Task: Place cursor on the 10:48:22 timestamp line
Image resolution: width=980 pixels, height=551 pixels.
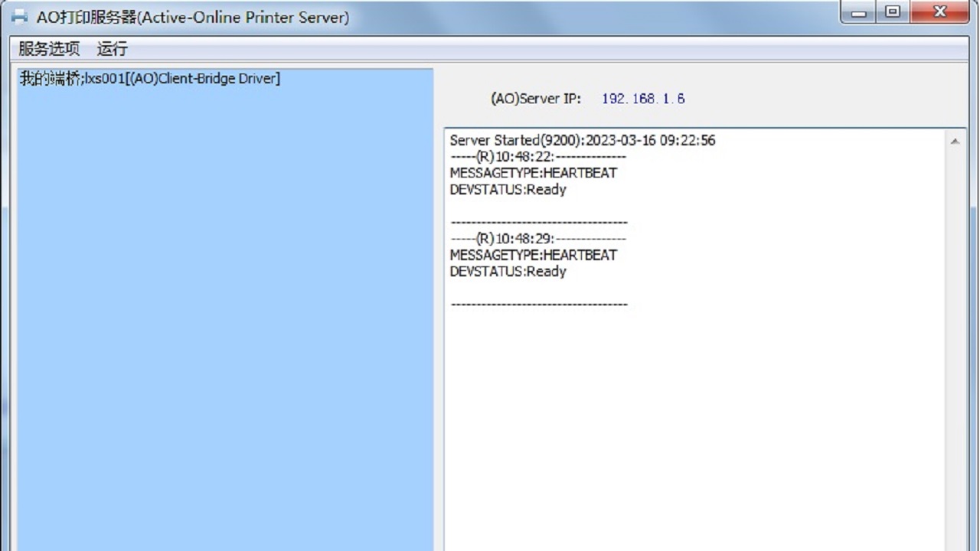Action: 537,157
